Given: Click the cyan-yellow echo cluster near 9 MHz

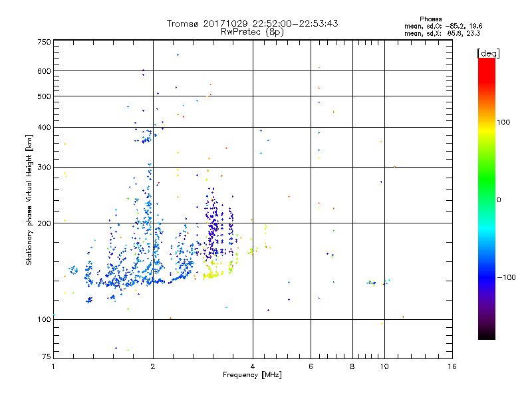Looking at the screenshot, I should coord(372,283).
